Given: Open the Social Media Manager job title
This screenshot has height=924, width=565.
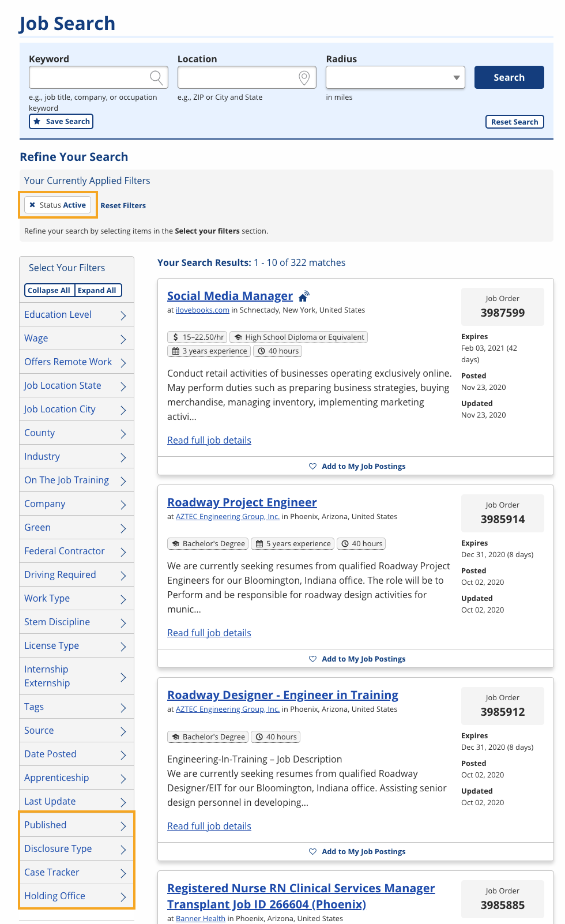Looking at the screenshot, I should [230, 296].
